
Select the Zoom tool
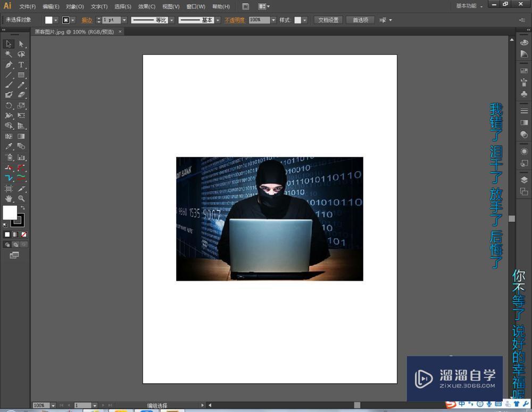(x=21, y=198)
